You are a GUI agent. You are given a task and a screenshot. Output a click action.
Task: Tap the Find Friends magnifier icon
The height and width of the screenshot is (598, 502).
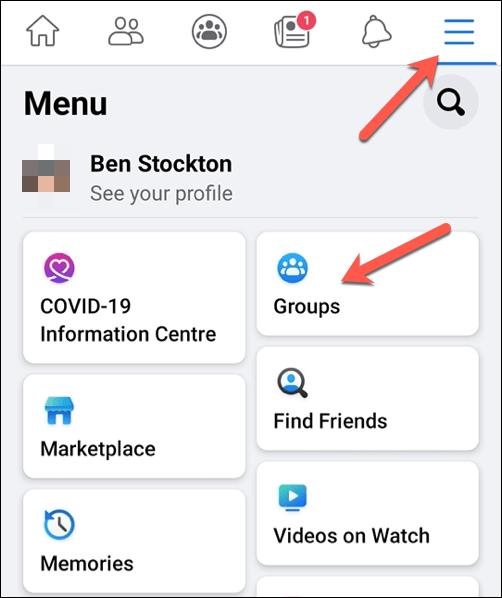(292, 383)
